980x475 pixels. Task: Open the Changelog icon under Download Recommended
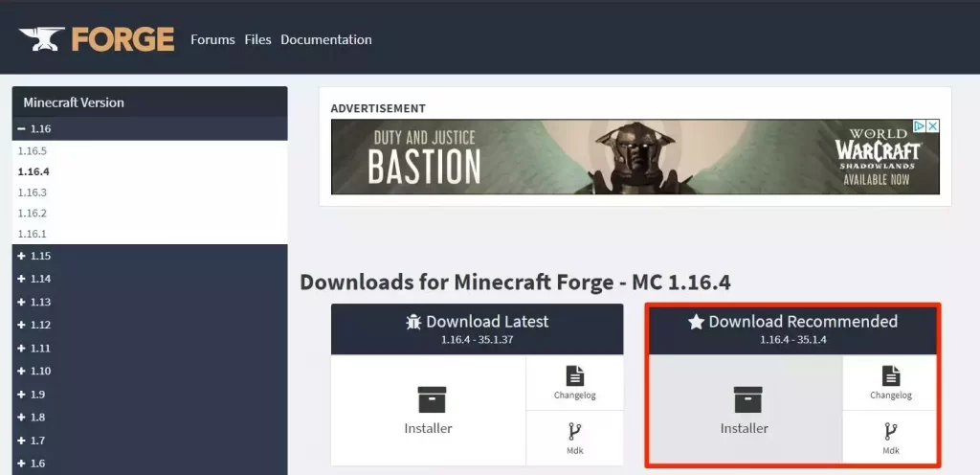890,376
